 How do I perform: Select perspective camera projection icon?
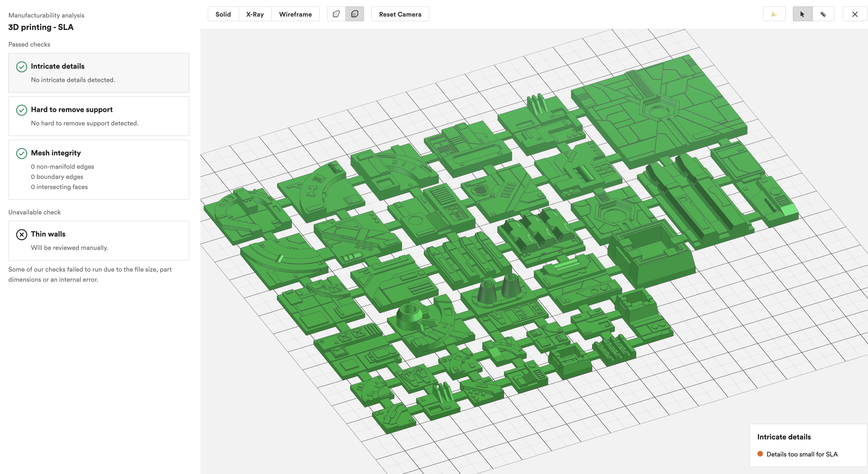pyautogui.click(x=336, y=14)
